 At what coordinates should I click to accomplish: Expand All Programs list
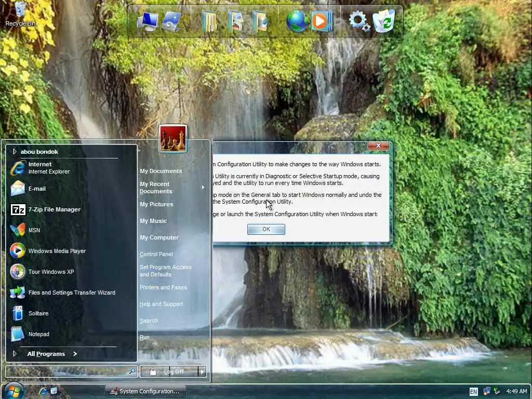(x=52, y=354)
